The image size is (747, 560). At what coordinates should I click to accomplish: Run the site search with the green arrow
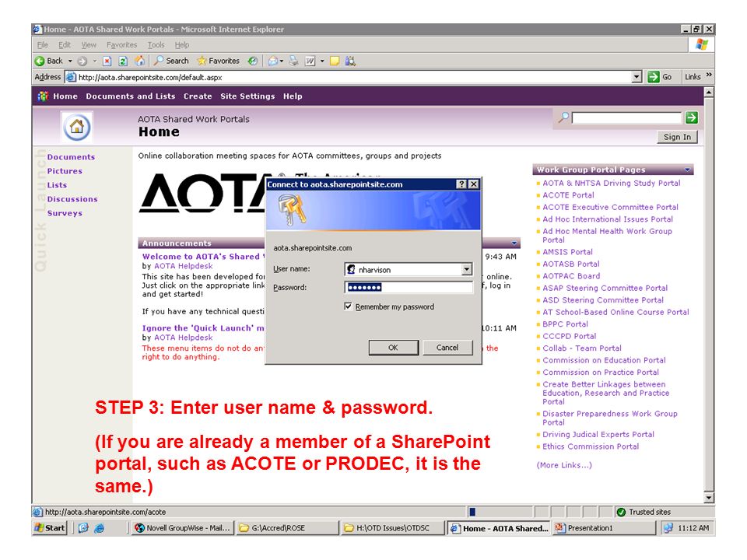coord(692,117)
